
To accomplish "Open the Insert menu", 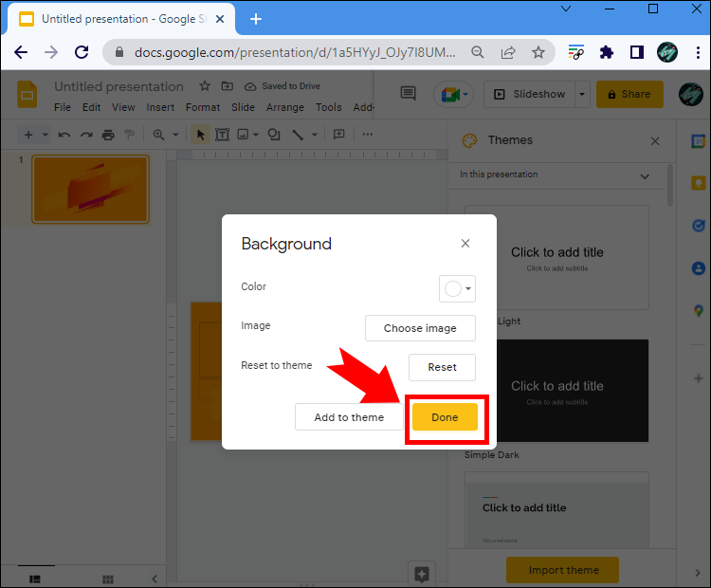I will [160, 107].
